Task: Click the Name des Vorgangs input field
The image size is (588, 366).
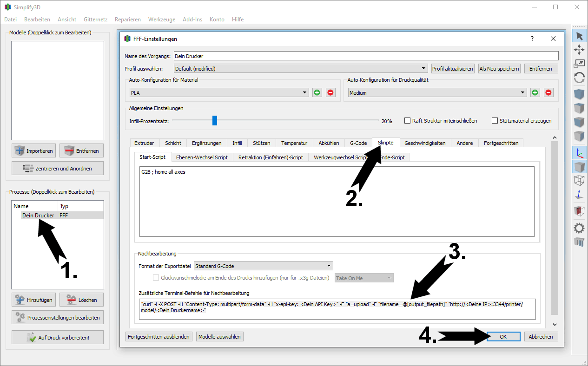Action: tap(366, 56)
